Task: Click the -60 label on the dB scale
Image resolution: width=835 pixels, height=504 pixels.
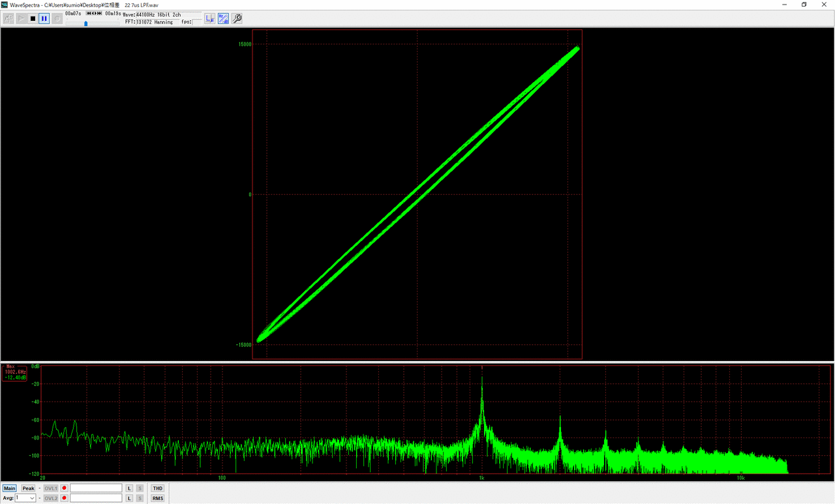Action: pyautogui.click(x=36, y=420)
